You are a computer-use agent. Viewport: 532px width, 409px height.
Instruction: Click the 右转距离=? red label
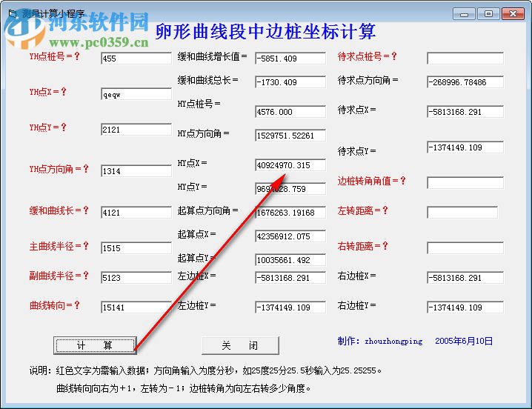363,246
